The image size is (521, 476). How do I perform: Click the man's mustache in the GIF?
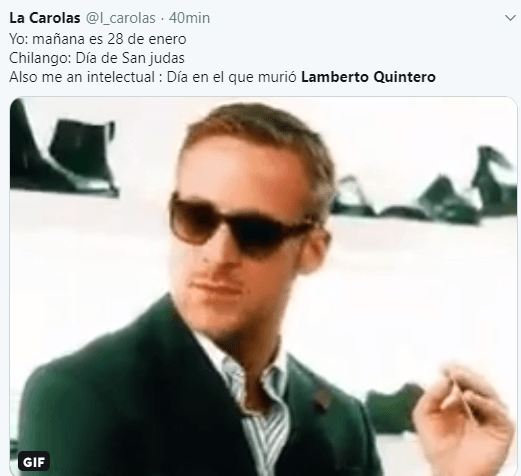215,277
